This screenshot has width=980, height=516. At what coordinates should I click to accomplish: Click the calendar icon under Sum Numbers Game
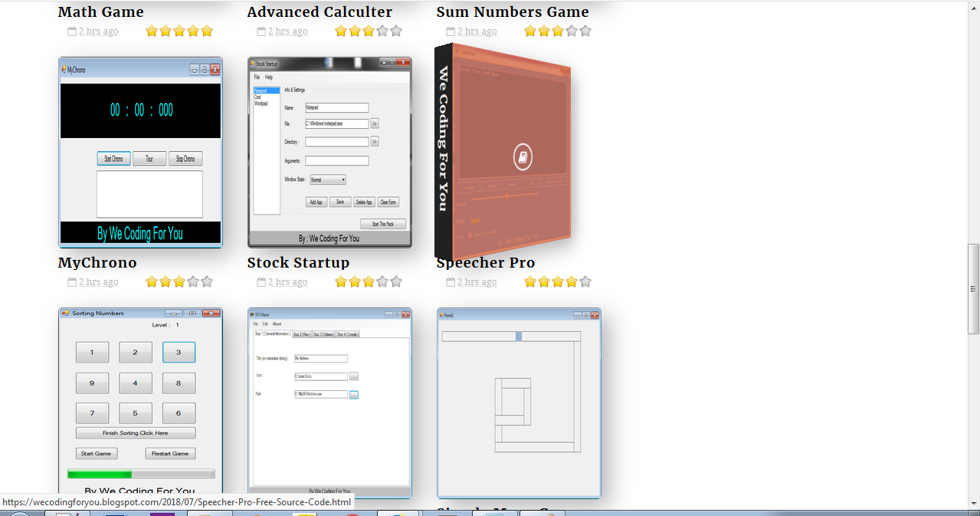[x=451, y=31]
